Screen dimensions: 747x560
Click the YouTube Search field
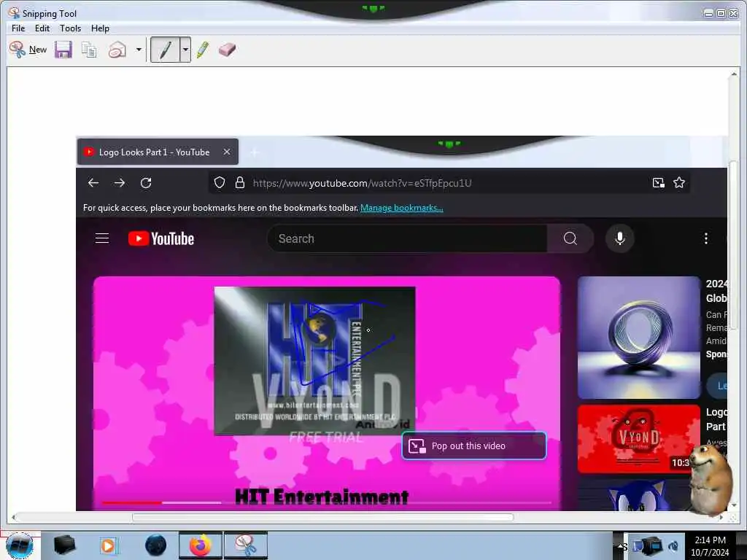click(x=407, y=238)
